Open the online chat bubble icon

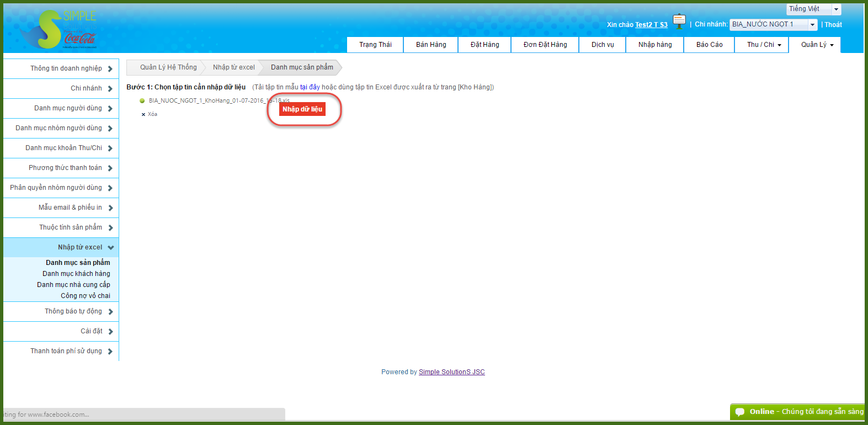[740, 412]
